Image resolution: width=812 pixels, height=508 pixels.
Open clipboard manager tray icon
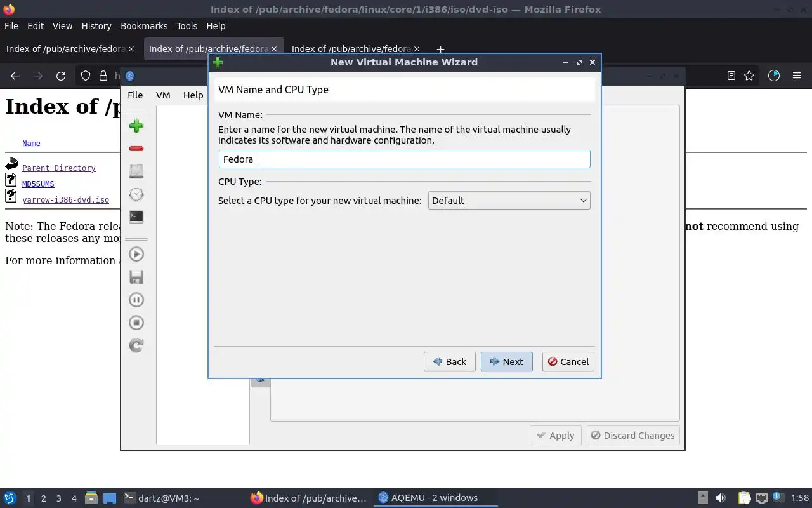coord(744,498)
